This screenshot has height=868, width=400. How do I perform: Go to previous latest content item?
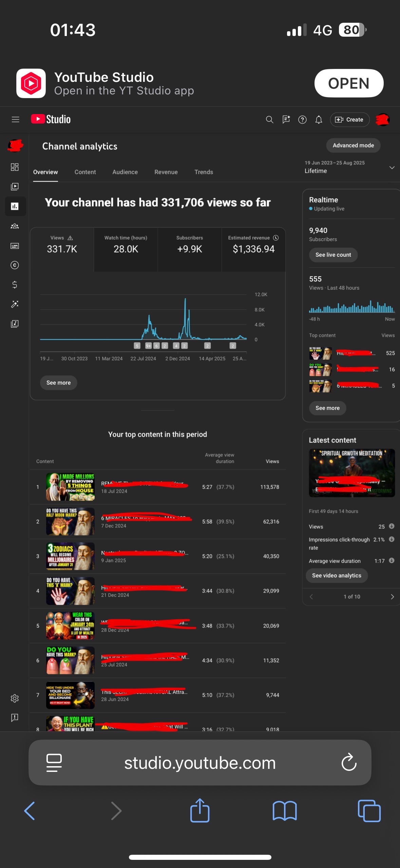(x=311, y=597)
